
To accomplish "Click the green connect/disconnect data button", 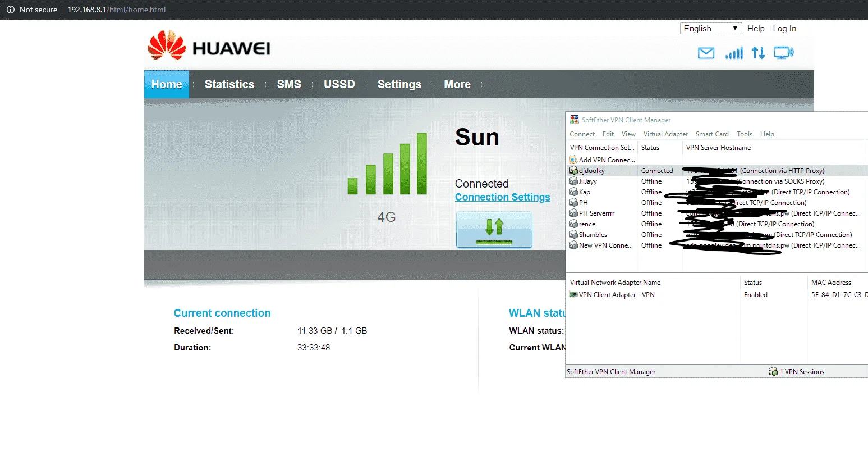I will [494, 230].
